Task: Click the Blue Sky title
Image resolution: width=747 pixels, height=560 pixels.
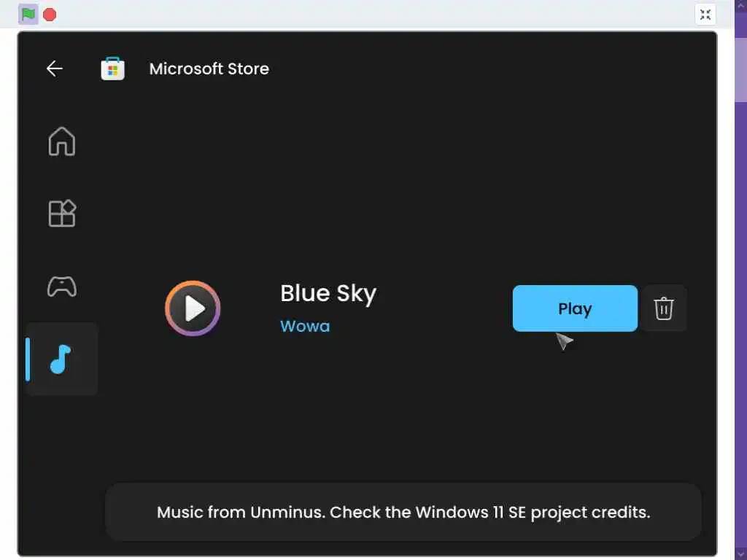Action: (328, 294)
